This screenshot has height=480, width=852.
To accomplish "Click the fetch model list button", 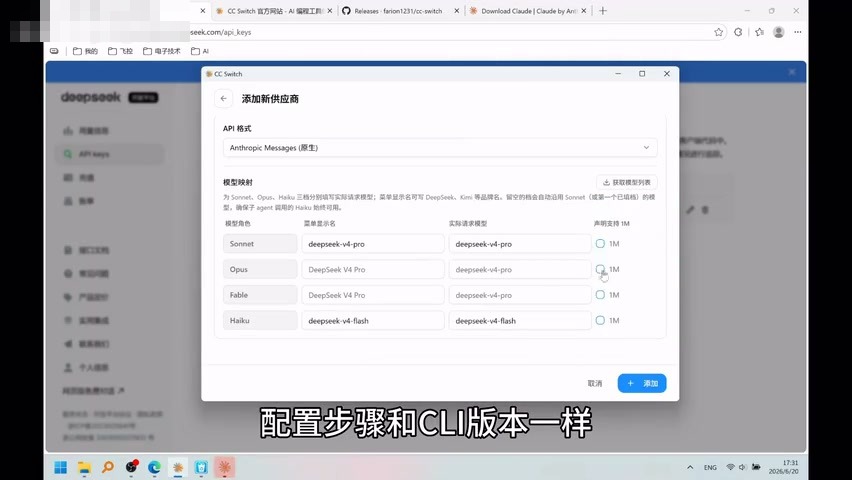I will pos(627,182).
